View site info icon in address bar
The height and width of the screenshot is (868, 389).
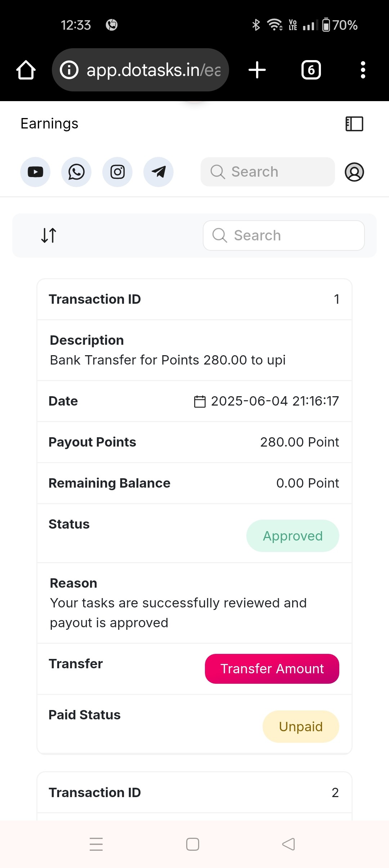[69, 70]
